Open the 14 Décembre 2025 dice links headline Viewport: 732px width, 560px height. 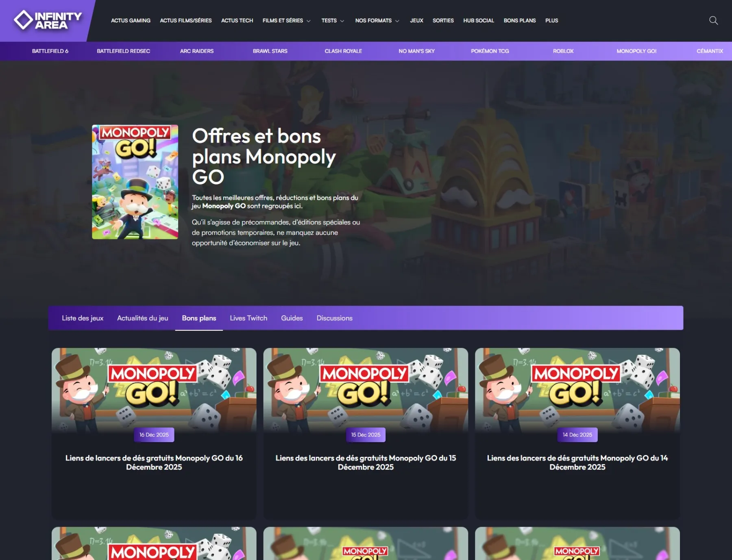[x=577, y=462]
